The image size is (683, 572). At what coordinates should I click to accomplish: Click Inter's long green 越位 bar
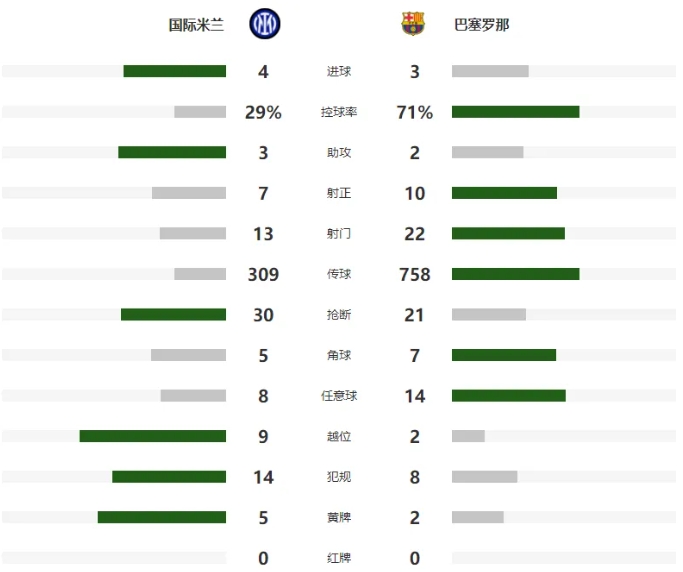pos(153,436)
